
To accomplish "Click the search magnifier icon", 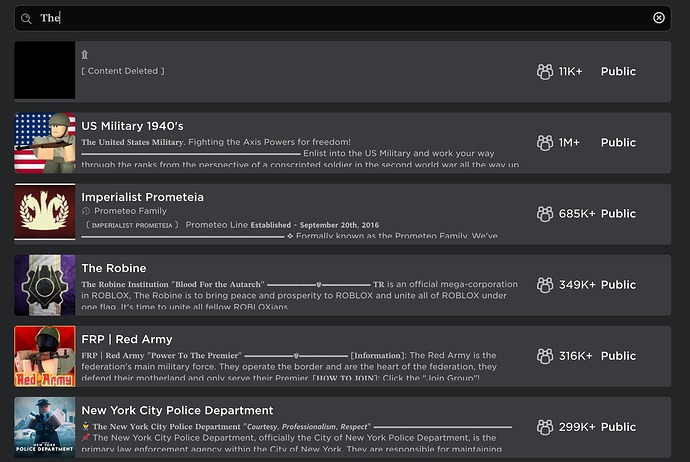I will coord(26,18).
